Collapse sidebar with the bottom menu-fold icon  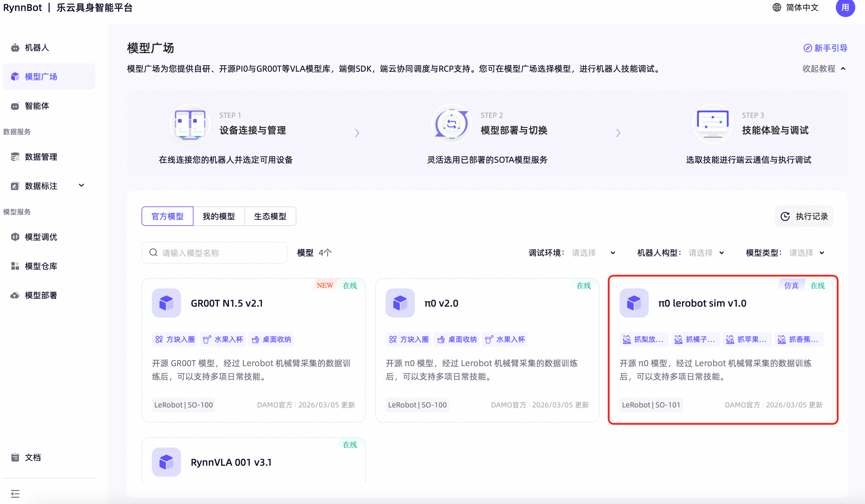tap(15, 494)
